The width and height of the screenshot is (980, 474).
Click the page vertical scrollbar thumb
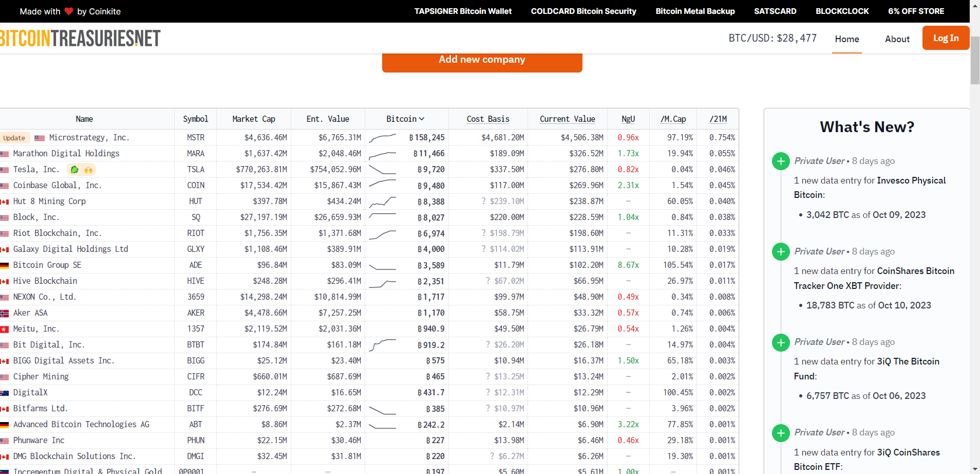[x=975, y=60]
